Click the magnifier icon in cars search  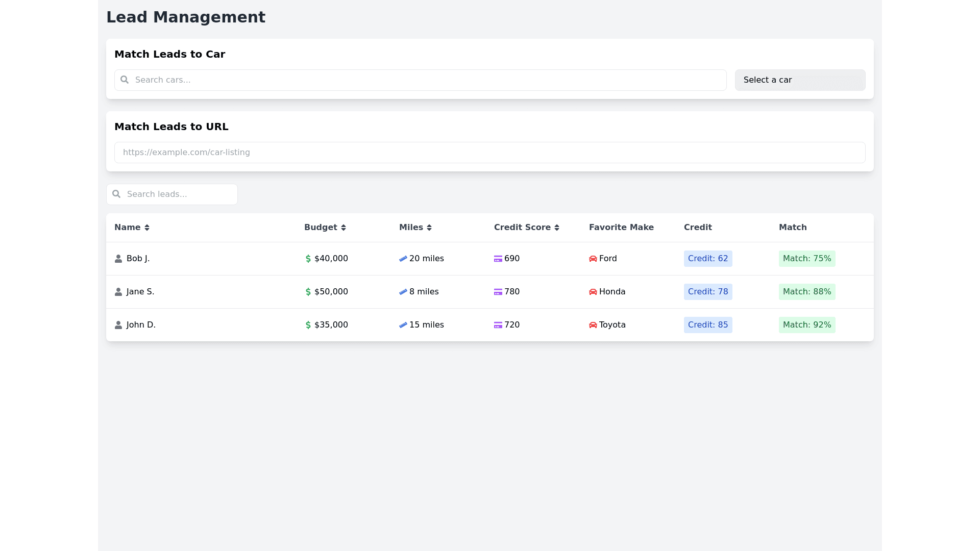tap(125, 80)
